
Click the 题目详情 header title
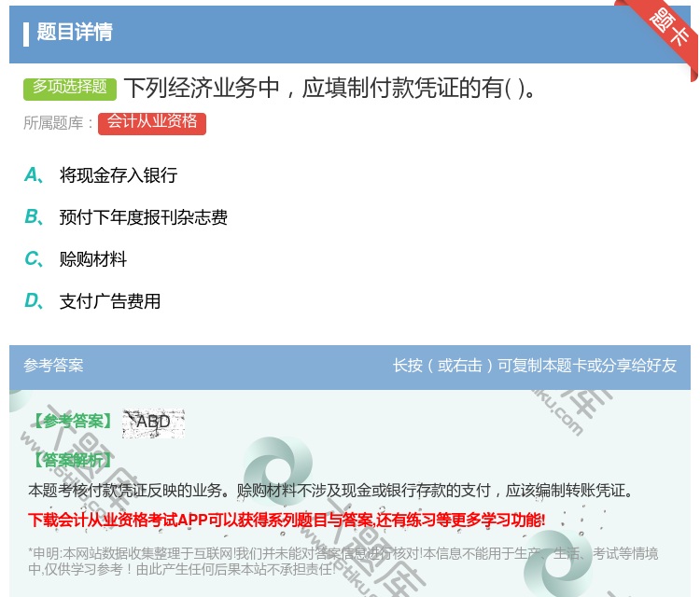tap(75, 33)
